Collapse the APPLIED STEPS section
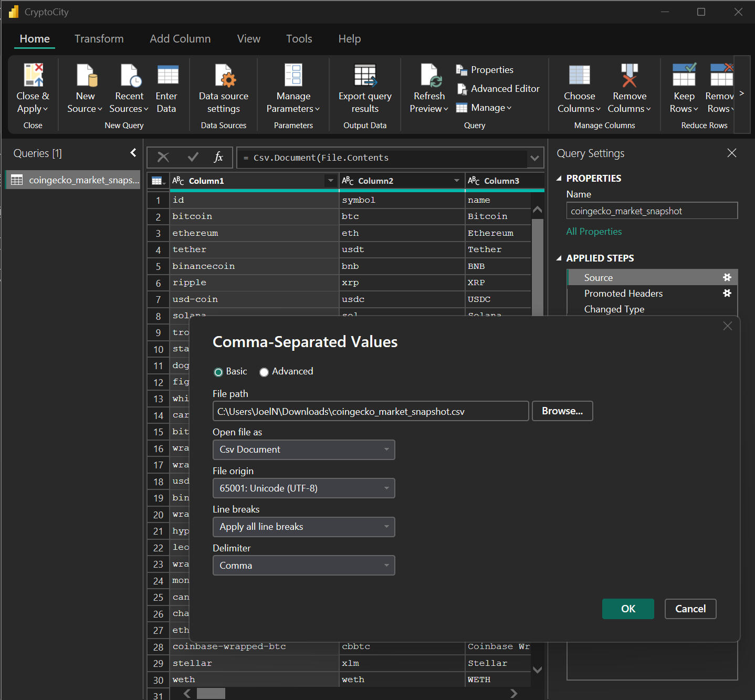This screenshot has width=755, height=700. [x=559, y=258]
